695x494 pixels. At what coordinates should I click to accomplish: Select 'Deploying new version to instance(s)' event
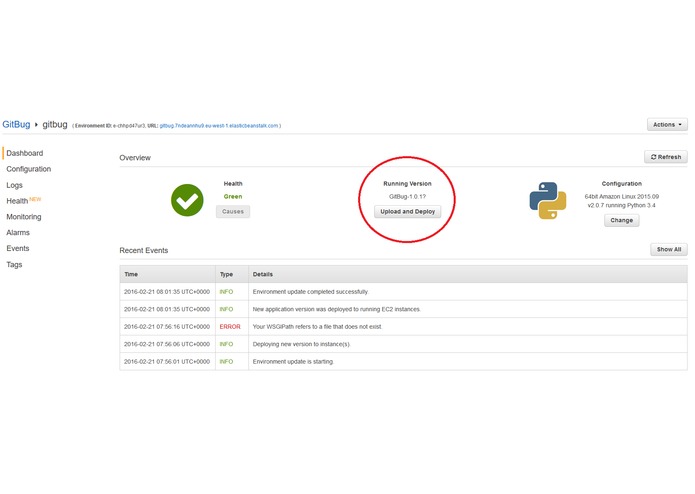pyautogui.click(x=403, y=344)
